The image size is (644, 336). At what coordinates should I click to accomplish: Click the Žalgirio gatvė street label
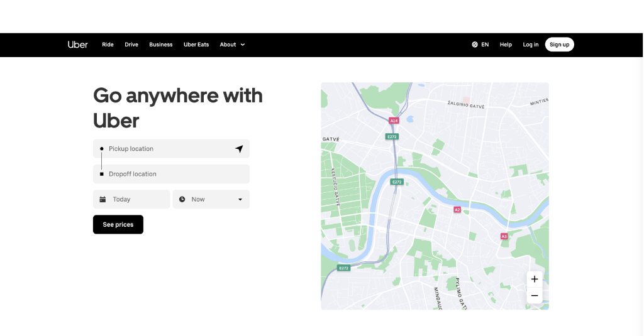pos(466,104)
